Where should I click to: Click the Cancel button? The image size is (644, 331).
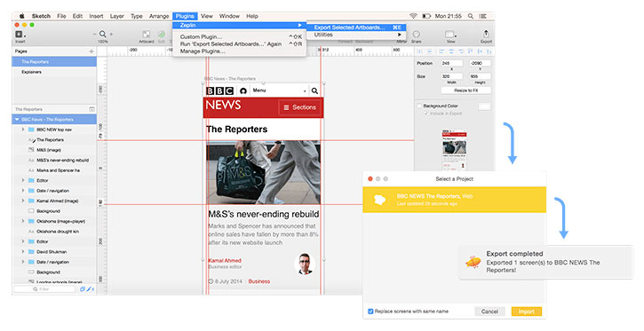[489, 311]
